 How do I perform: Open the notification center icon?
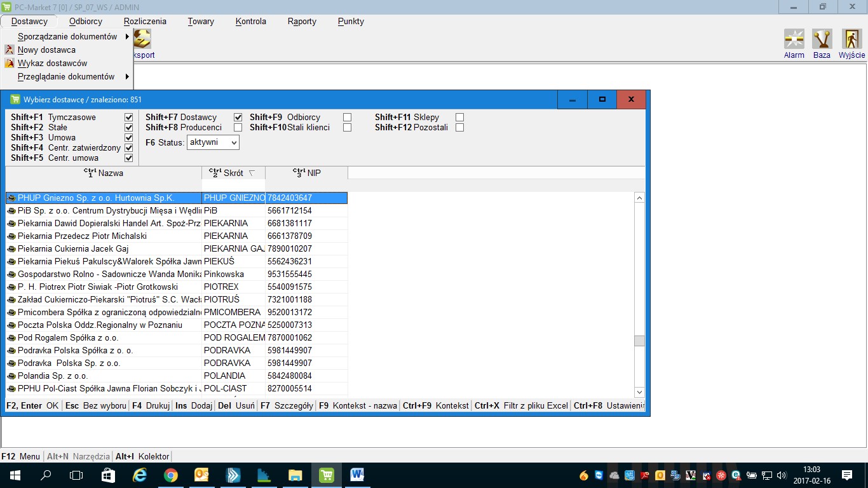tap(846, 475)
